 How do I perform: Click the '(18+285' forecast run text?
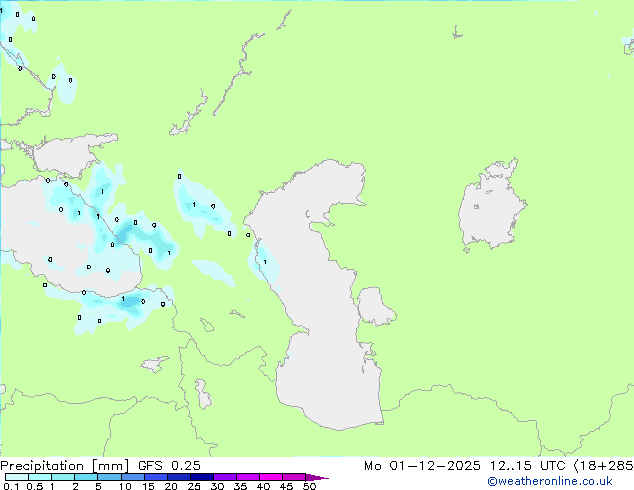coord(604,466)
